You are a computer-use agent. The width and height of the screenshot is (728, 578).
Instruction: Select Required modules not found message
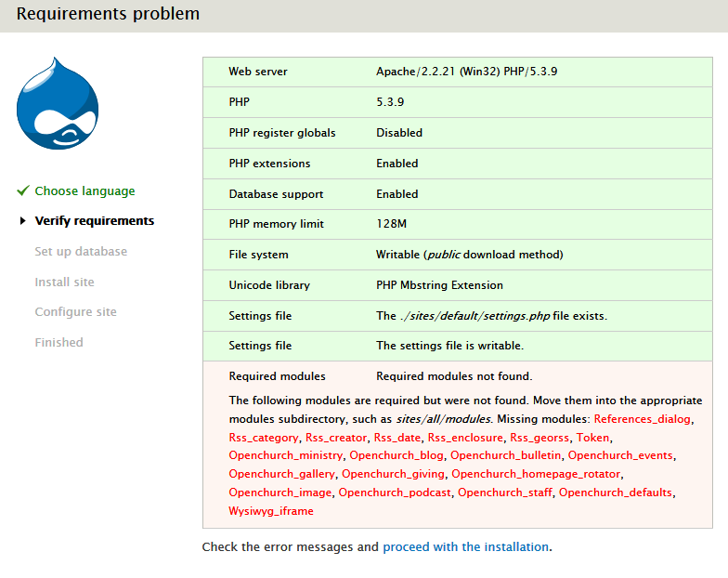[x=454, y=376]
